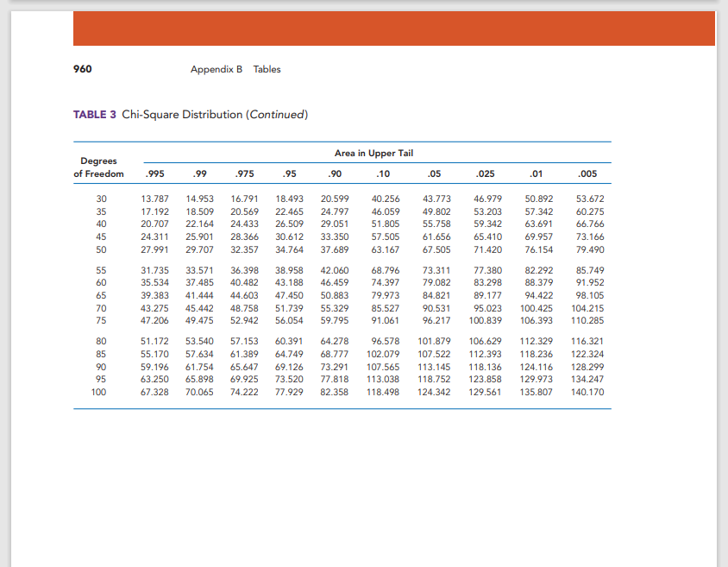The height and width of the screenshot is (567, 728).
Task: Click the .995 column header
Action: (154, 173)
